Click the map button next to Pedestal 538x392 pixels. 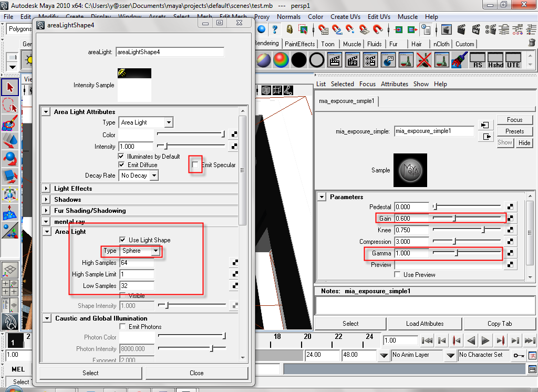[x=510, y=207]
